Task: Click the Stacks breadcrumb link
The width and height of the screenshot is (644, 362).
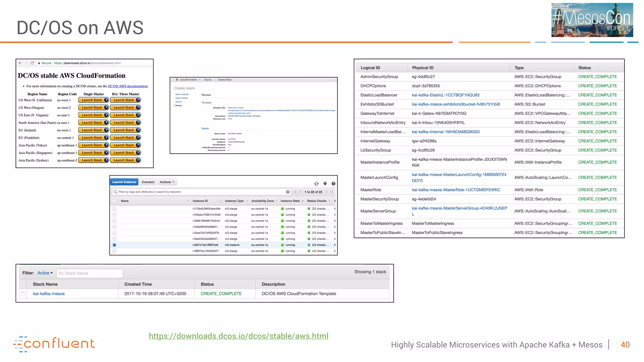Action: click(x=208, y=80)
